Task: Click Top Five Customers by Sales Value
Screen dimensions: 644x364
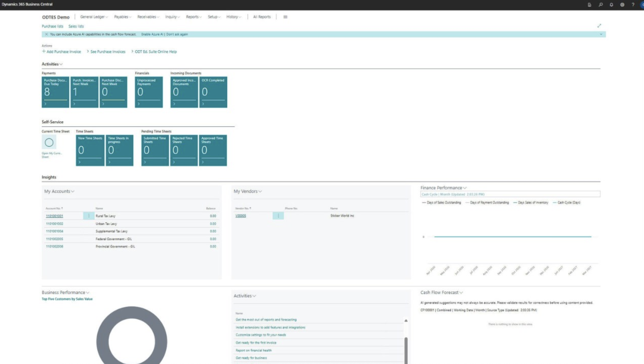Action: [x=67, y=299]
